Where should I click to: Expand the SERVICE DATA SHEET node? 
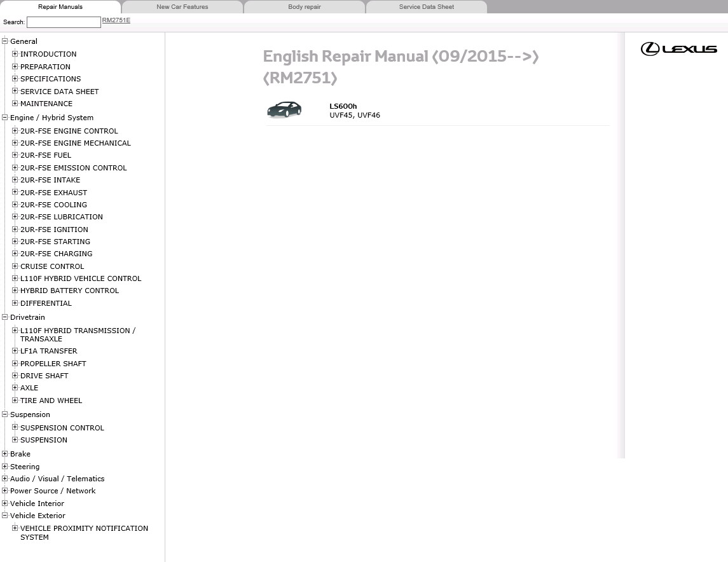point(15,91)
